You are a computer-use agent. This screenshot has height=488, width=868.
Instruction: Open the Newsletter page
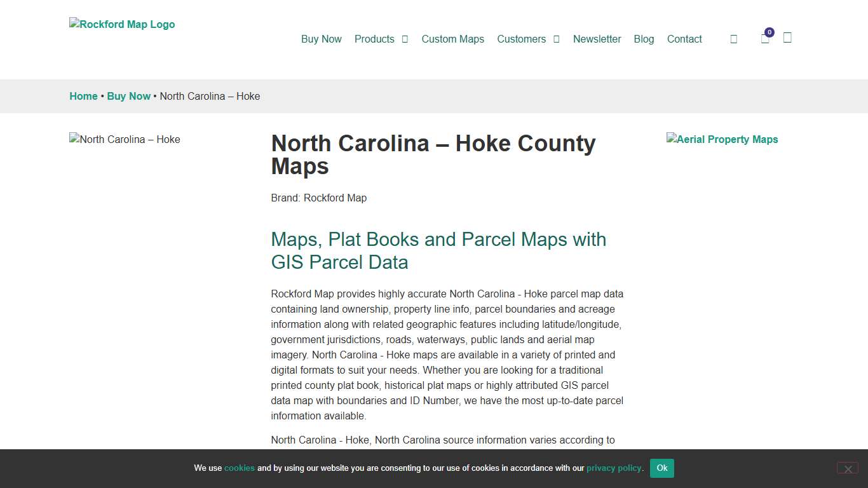[x=597, y=39]
